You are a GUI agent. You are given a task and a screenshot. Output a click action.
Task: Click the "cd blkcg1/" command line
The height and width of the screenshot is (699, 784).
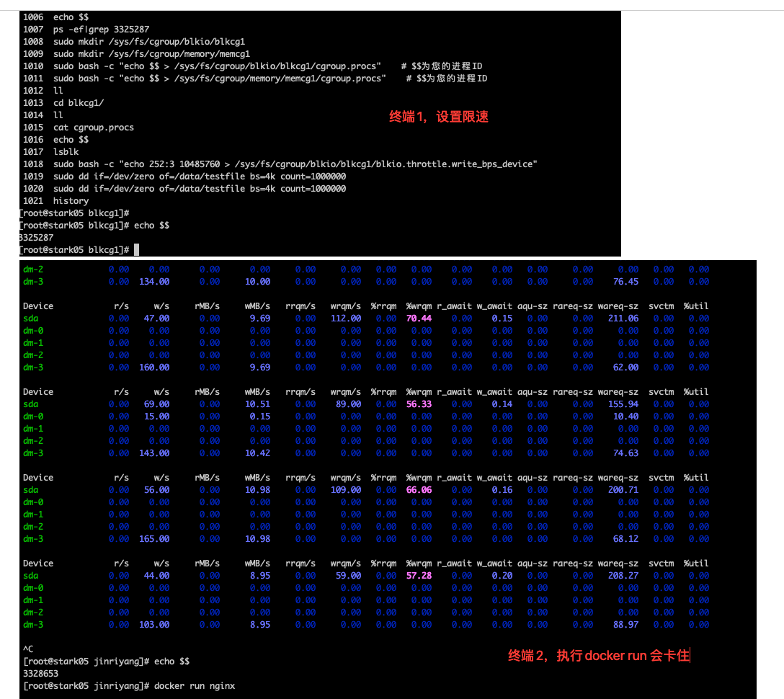(78, 103)
